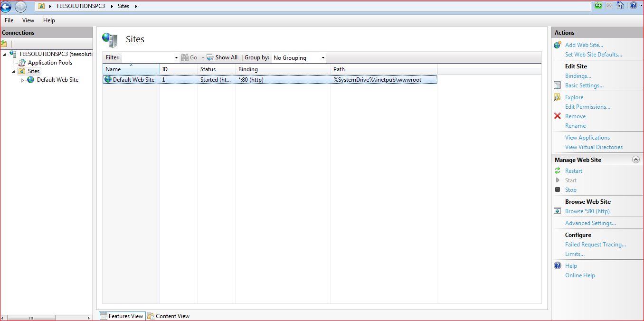Click the home icon in the top-right toolbar
The image size is (644, 321).
(x=620, y=5)
